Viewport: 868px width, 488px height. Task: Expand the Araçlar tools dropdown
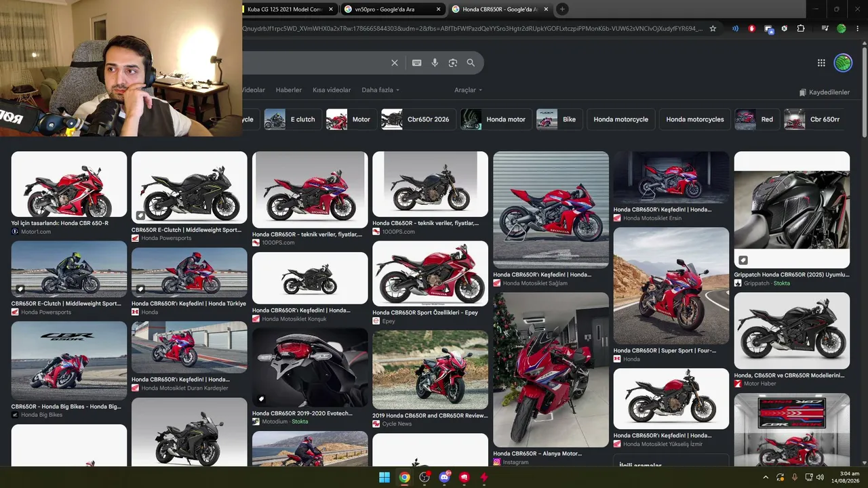(x=468, y=90)
